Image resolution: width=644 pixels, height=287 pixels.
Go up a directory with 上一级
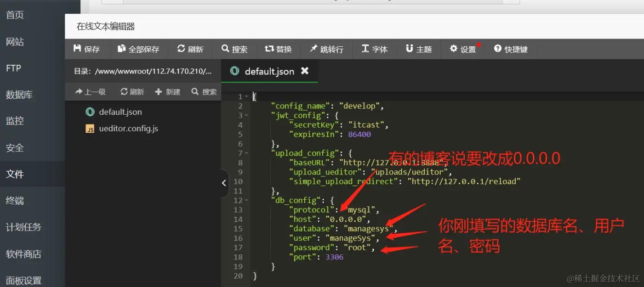(x=91, y=92)
